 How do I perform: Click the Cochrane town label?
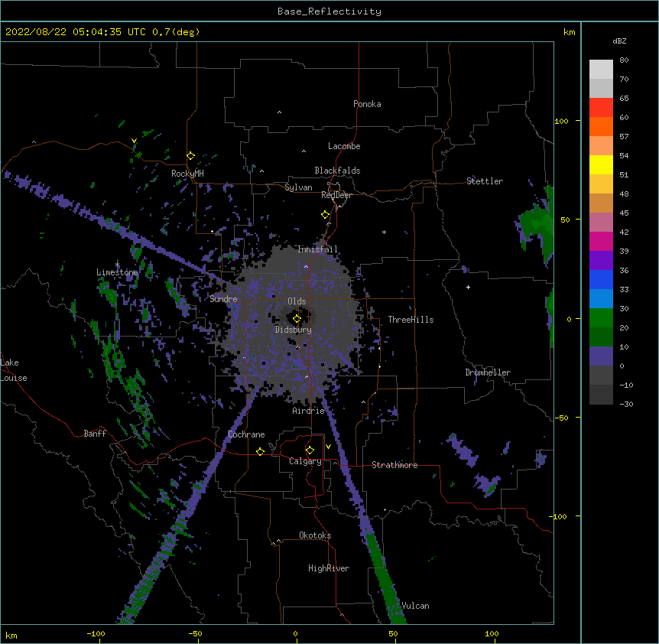pyautogui.click(x=246, y=434)
